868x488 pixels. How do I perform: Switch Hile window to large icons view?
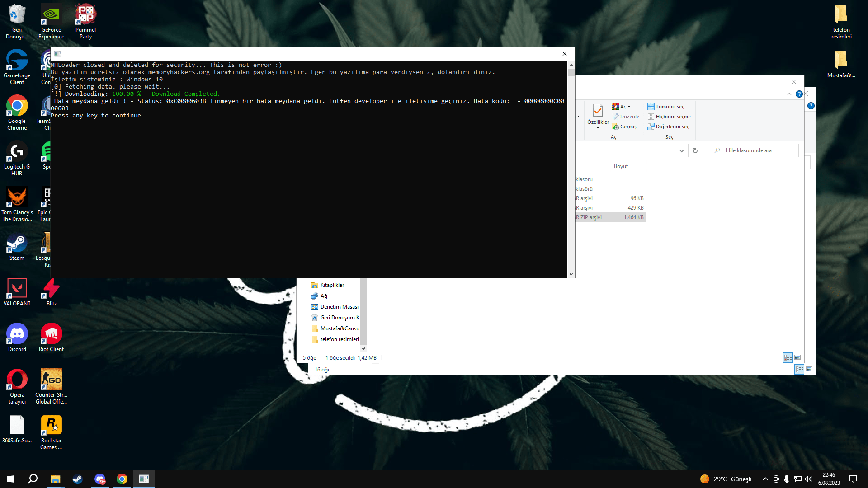pyautogui.click(x=797, y=357)
